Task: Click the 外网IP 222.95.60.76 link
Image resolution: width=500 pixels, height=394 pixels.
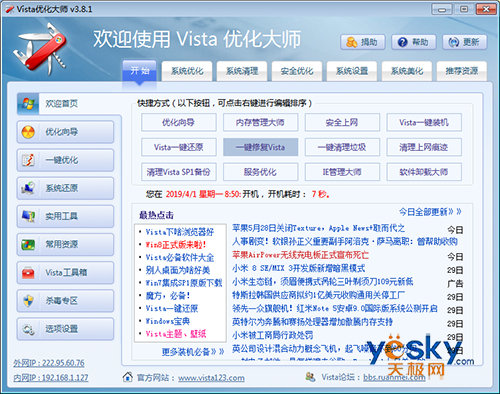Action: click(x=49, y=363)
